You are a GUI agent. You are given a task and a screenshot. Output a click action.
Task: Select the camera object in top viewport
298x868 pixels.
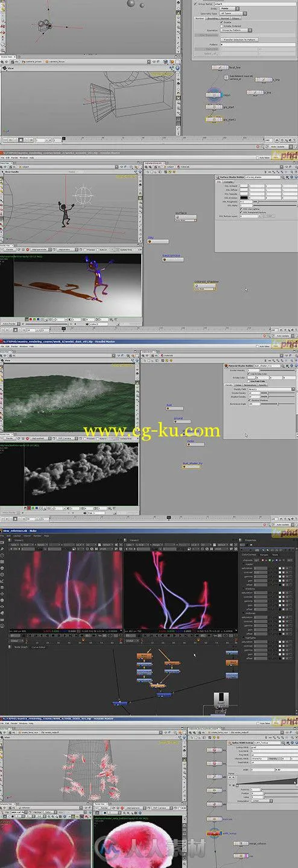pyautogui.click(x=43, y=25)
